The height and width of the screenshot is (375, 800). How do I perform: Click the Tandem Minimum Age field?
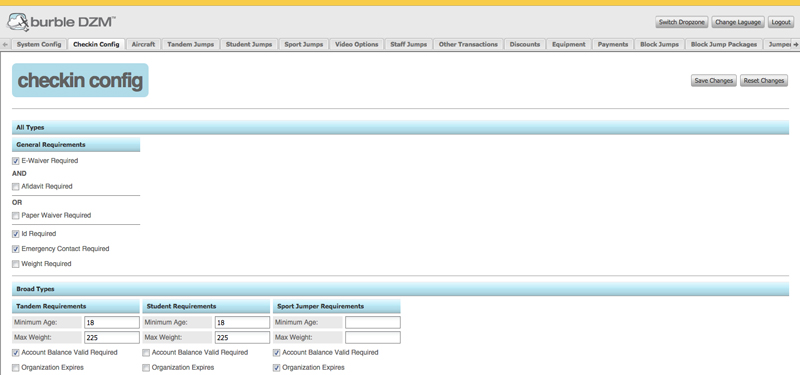pyautogui.click(x=112, y=322)
